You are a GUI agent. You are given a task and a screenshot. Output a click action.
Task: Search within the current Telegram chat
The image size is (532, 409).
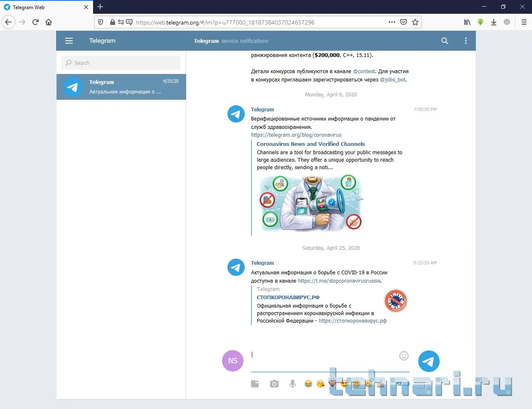444,41
